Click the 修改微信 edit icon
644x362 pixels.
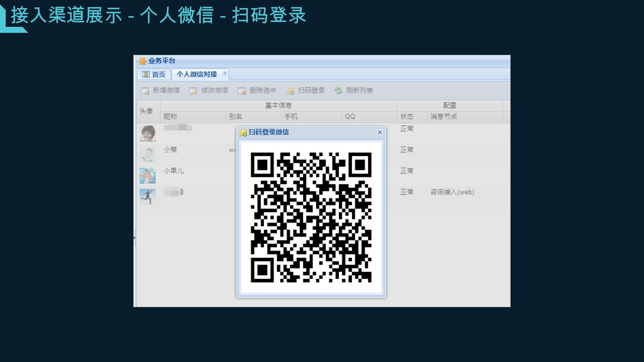pyautogui.click(x=193, y=91)
